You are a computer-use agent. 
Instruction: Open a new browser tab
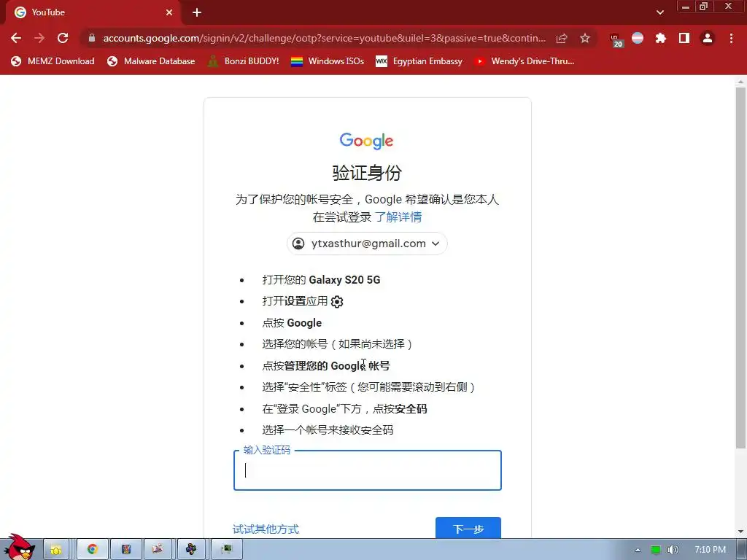(197, 12)
